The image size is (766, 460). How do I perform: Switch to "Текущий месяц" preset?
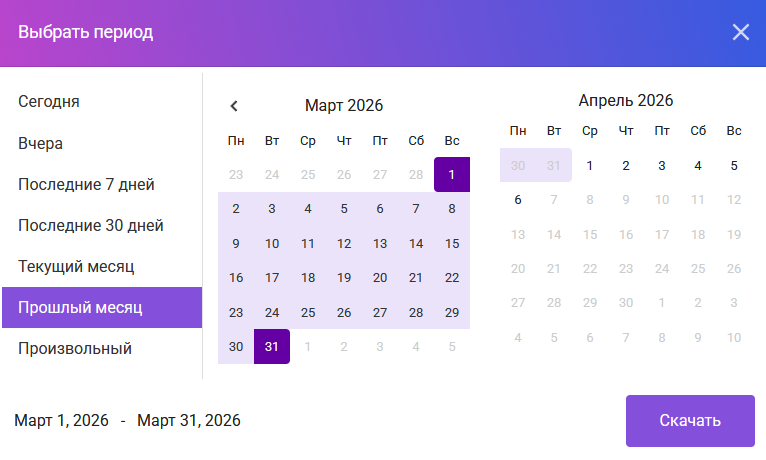click(76, 266)
